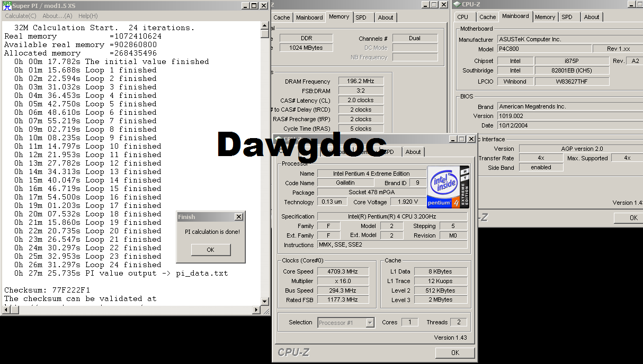Image resolution: width=643 pixels, height=364 pixels.
Task: Click the LPCIO W83627THF field
Action: [x=571, y=81]
